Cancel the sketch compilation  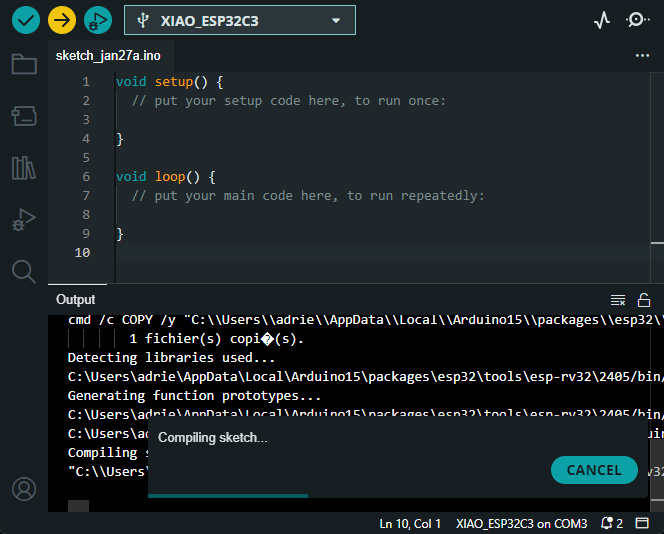coord(594,470)
